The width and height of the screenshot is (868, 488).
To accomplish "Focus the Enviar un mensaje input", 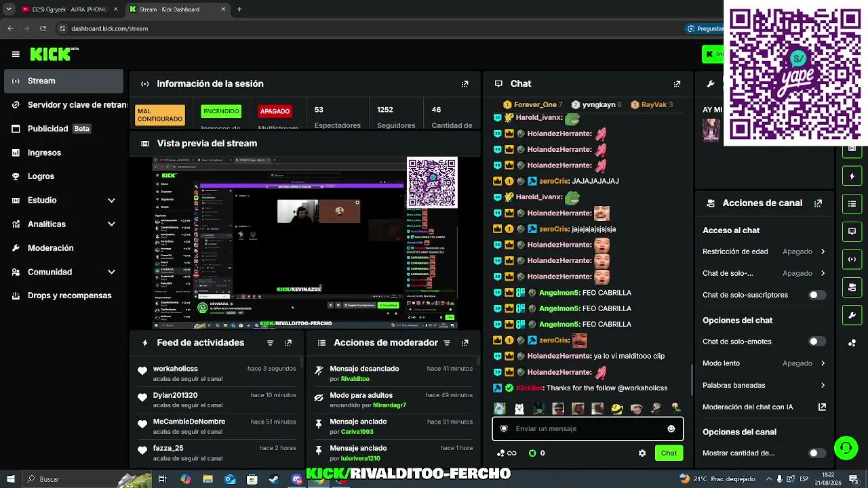I will tap(587, 428).
